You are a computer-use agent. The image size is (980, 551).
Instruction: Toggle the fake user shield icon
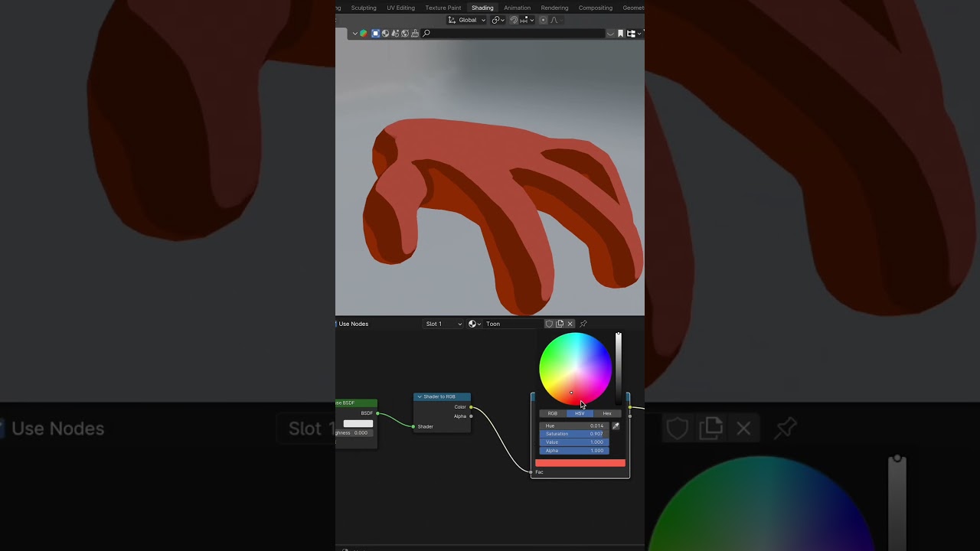pyautogui.click(x=549, y=324)
